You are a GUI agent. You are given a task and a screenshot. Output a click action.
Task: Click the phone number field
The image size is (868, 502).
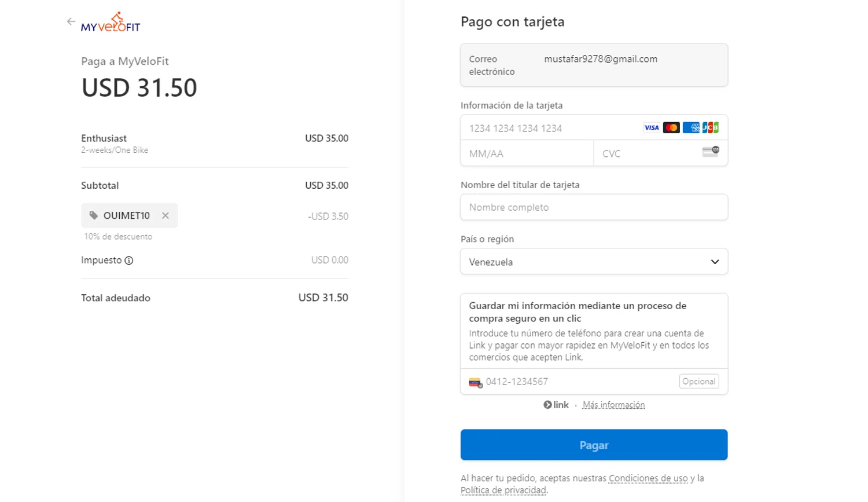point(579,382)
